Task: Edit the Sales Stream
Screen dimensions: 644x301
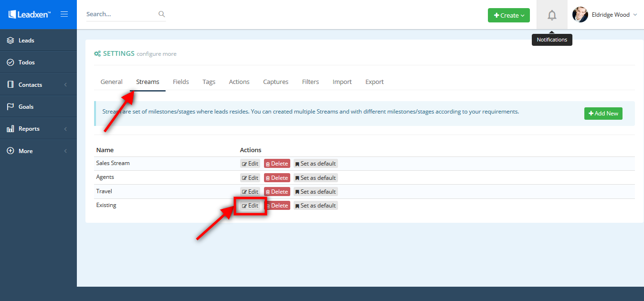Action: [x=250, y=164]
